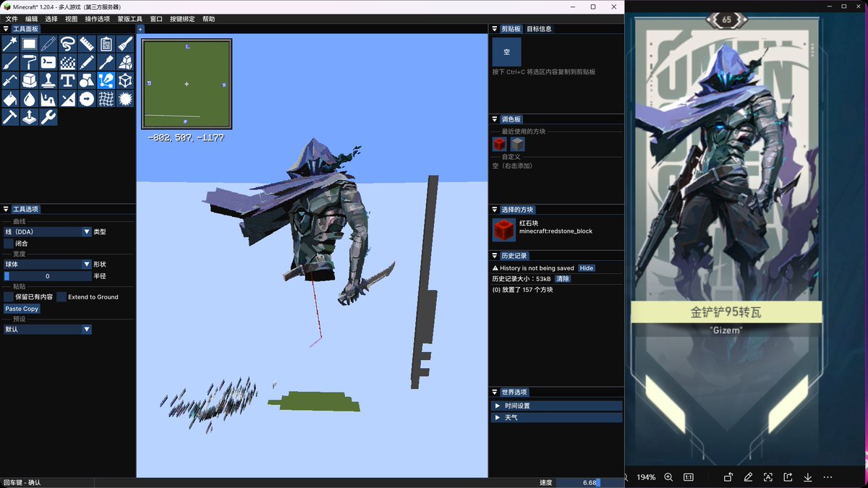The image size is (868, 488).
Task: Open the 帮助 menu
Action: [x=208, y=19]
